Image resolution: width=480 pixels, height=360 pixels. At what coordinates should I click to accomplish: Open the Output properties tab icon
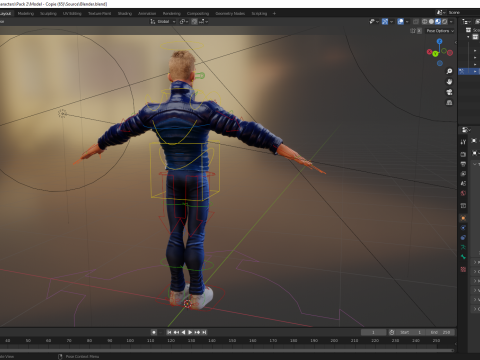[463, 164]
